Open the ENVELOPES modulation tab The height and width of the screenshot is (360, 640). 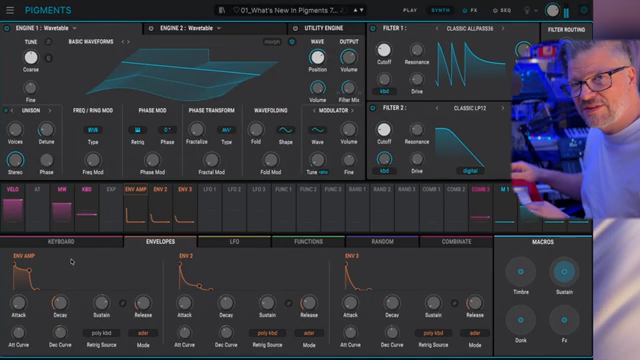point(160,242)
